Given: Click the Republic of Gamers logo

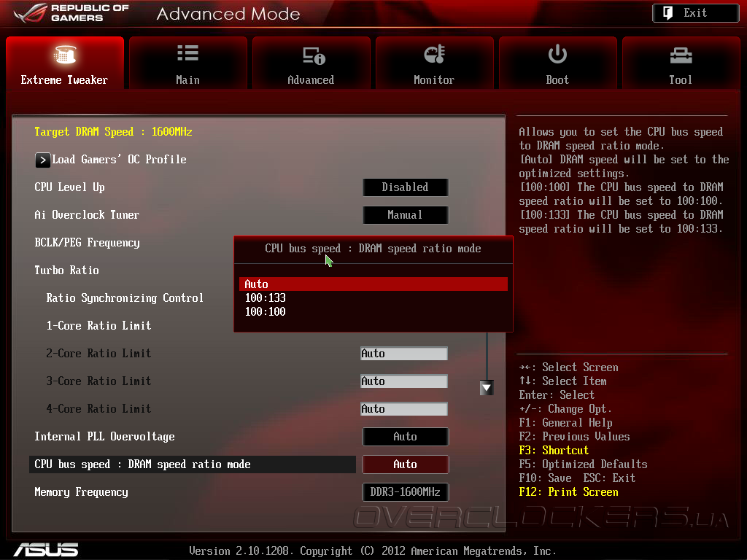Looking at the screenshot, I should (x=71, y=13).
